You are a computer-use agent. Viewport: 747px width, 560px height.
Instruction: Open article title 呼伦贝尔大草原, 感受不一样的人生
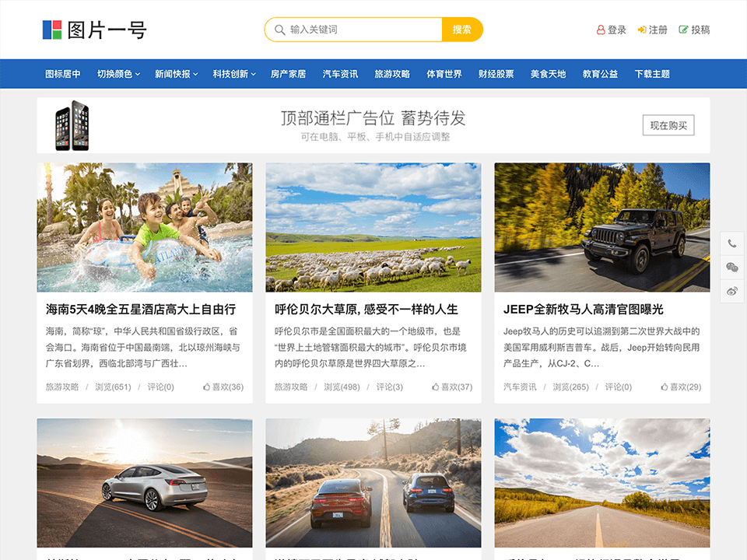[x=366, y=309]
